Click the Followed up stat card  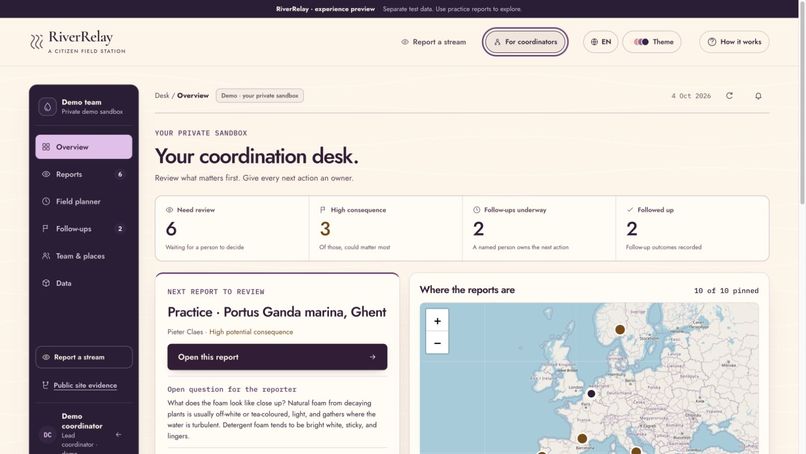(692, 228)
